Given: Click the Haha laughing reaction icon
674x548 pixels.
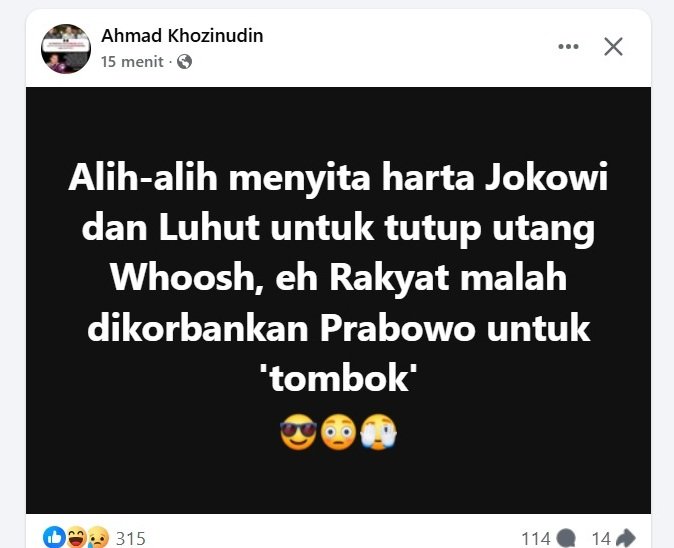Looking at the screenshot, I should (77, 537).
